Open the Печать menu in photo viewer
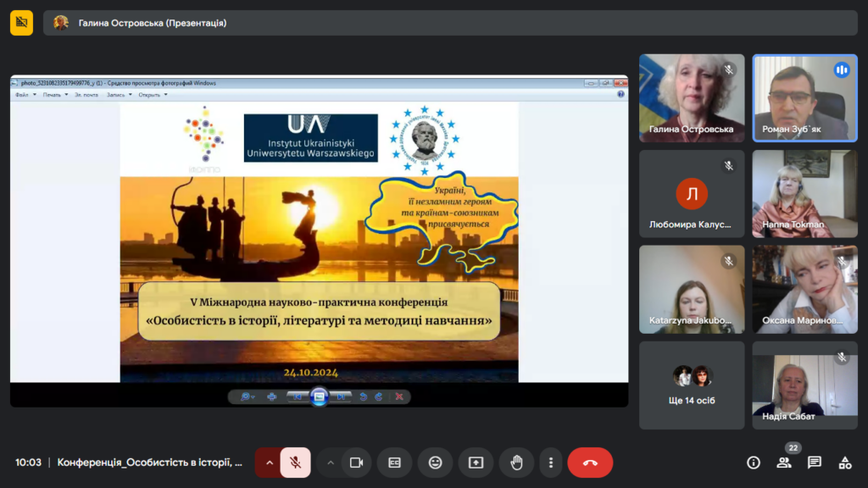868x488 pixels. [x=53, y=95]
